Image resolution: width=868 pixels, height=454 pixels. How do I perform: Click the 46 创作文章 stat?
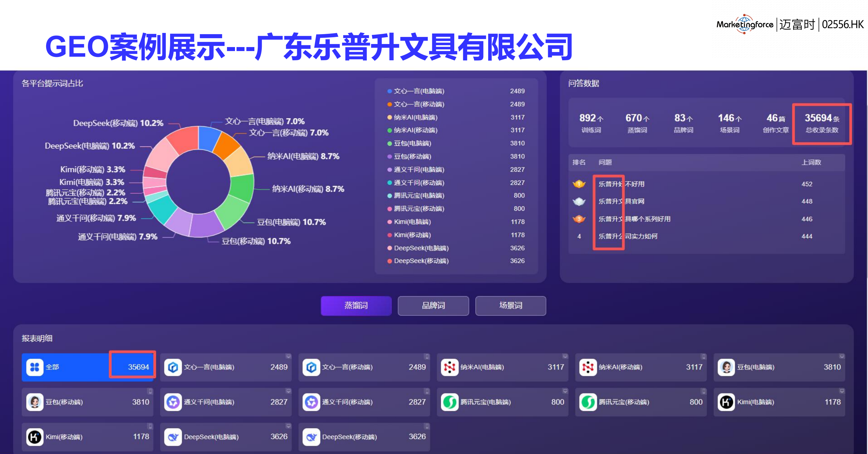[776, 123]
